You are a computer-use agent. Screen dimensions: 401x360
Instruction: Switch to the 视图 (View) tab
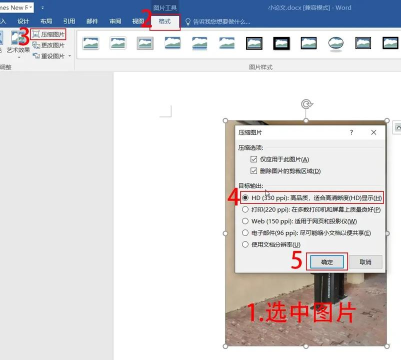(138, 21)
